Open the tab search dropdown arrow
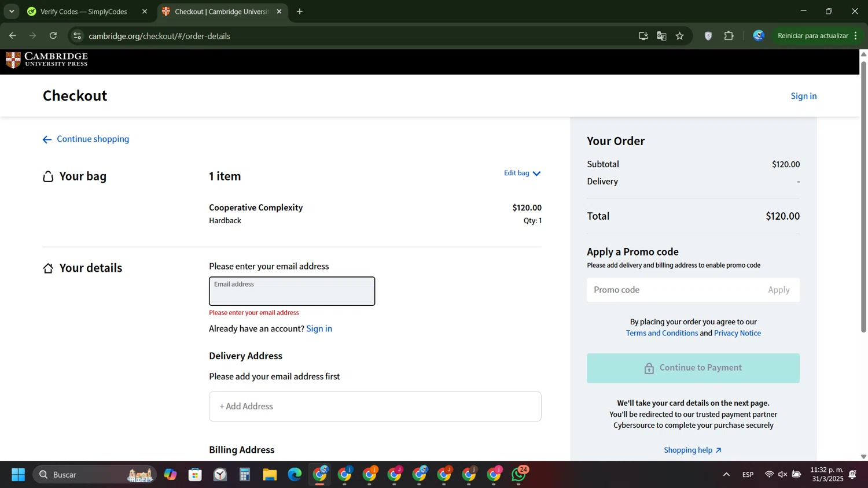Viewport: 868px width, 488px height. pos(12,12)
